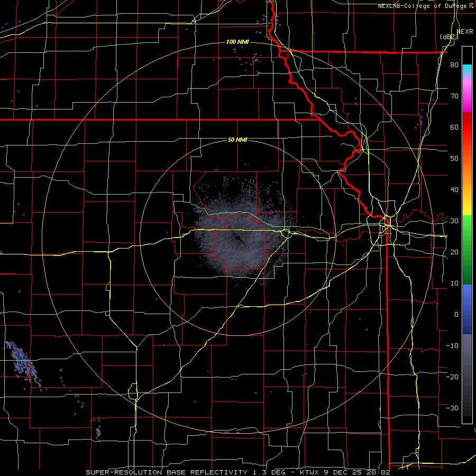Click the '100 NMI' range ring label
This screenshot has width=476, height=476.
237,42
